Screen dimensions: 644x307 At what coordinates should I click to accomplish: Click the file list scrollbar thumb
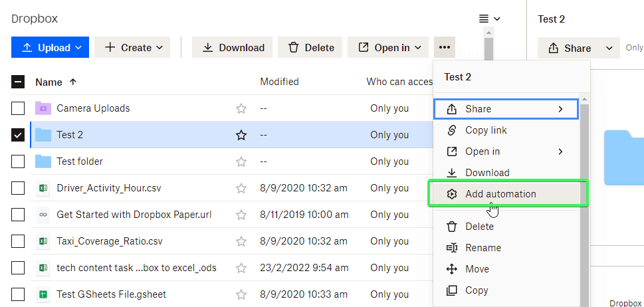[x=488, y=49]
